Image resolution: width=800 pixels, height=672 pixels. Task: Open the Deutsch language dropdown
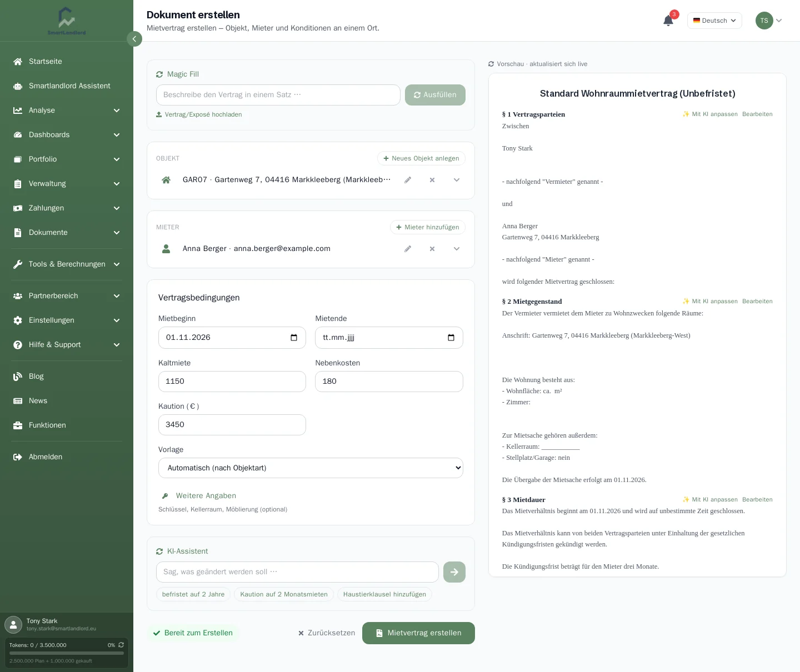714,21
